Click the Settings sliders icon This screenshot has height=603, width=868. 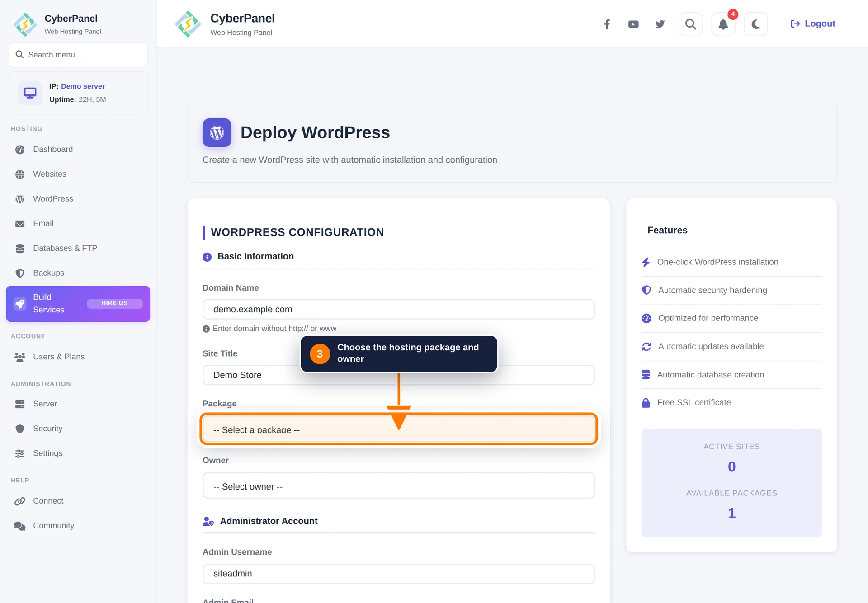20,454
